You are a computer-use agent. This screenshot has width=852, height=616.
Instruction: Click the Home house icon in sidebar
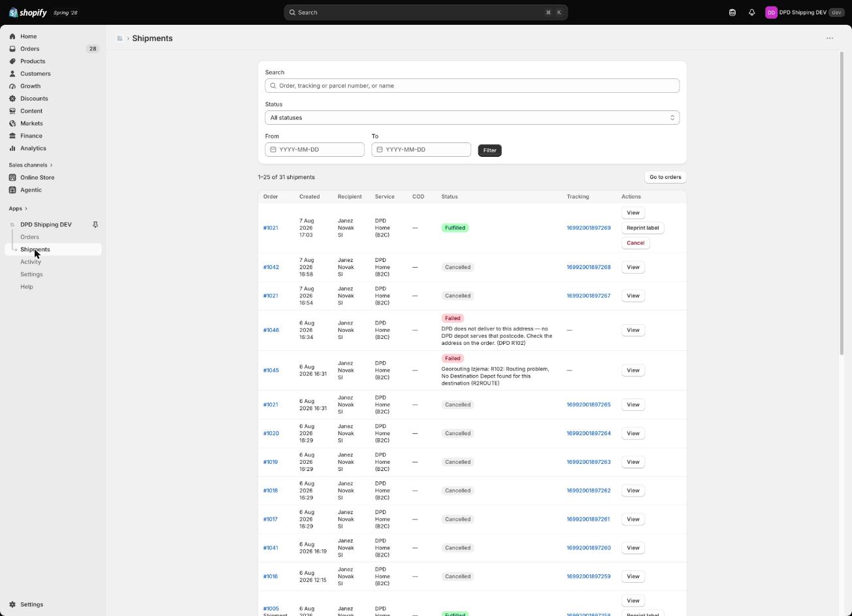pos(12,37)
